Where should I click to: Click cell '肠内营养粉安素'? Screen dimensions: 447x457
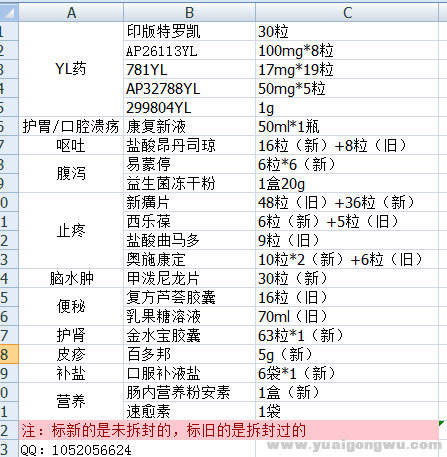click(189, 392)
